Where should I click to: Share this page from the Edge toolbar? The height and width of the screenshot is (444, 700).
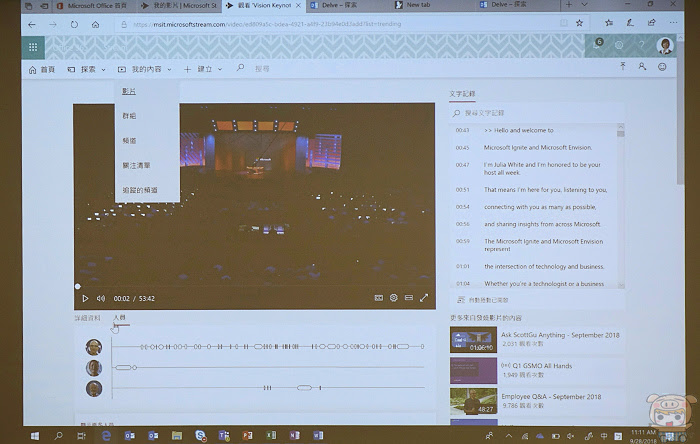point(651,23)
